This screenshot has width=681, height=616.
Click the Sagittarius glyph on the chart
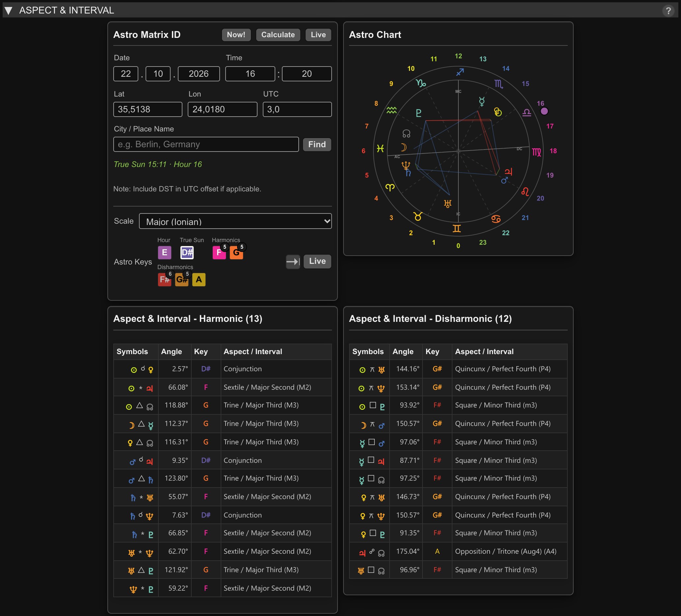click(460, 72)
